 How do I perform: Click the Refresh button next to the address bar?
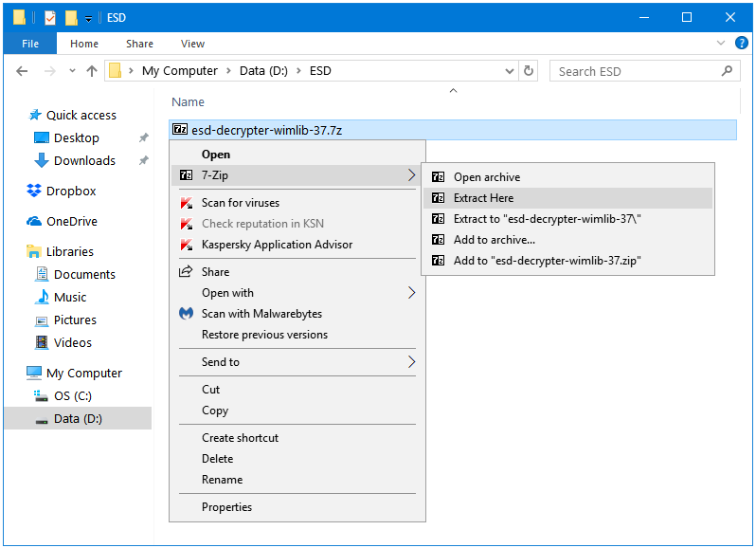(x=529, y=71)
